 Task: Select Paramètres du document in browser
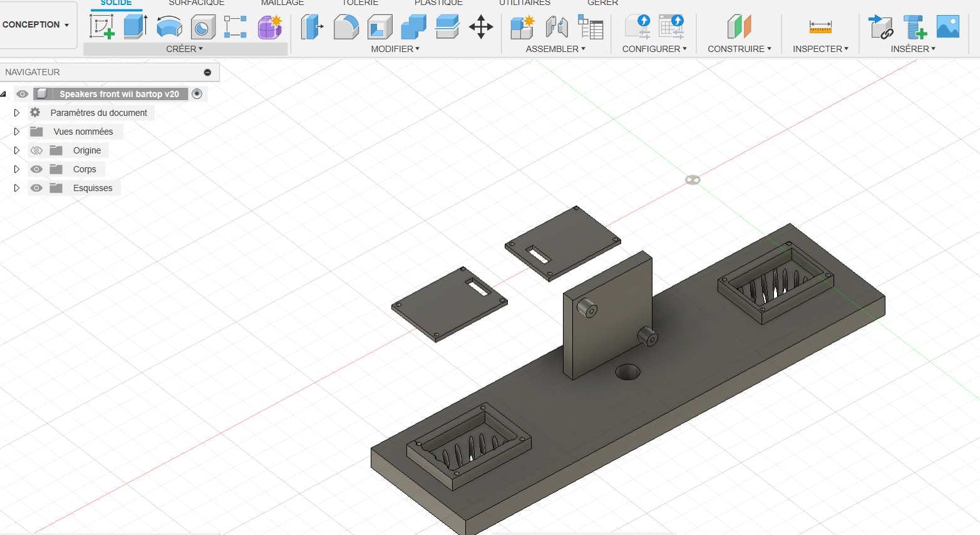pyautogui.click(x=99, y=113)
